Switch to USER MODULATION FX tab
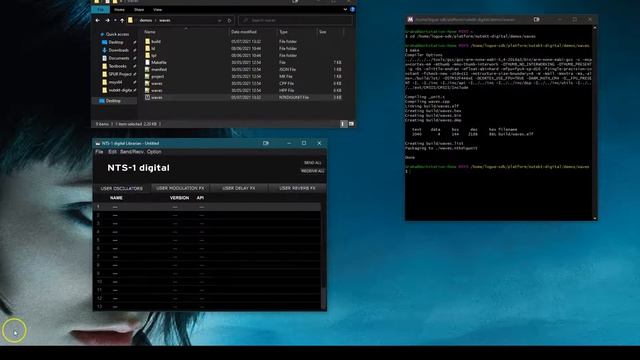This screenshot has width=640, height=360. 180,188
